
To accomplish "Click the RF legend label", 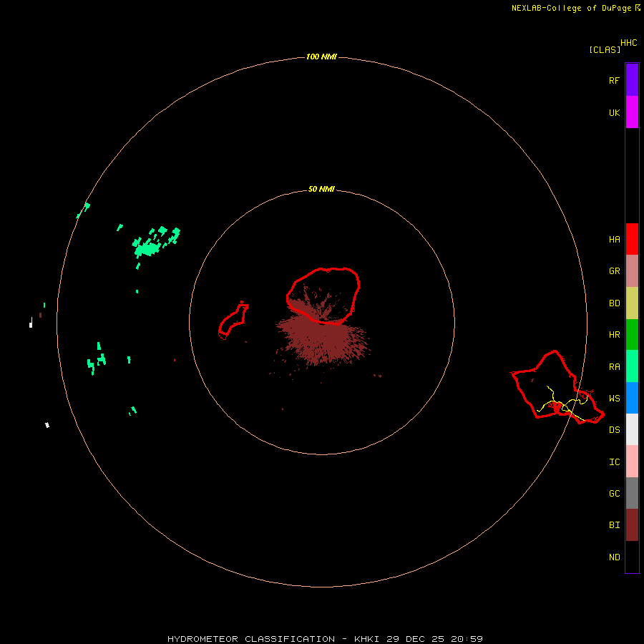I will (614, 80).
